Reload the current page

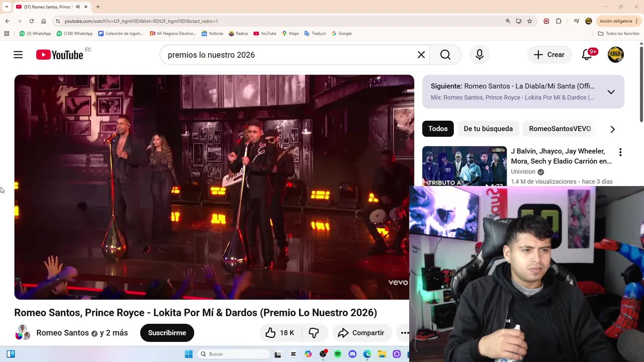31,21
